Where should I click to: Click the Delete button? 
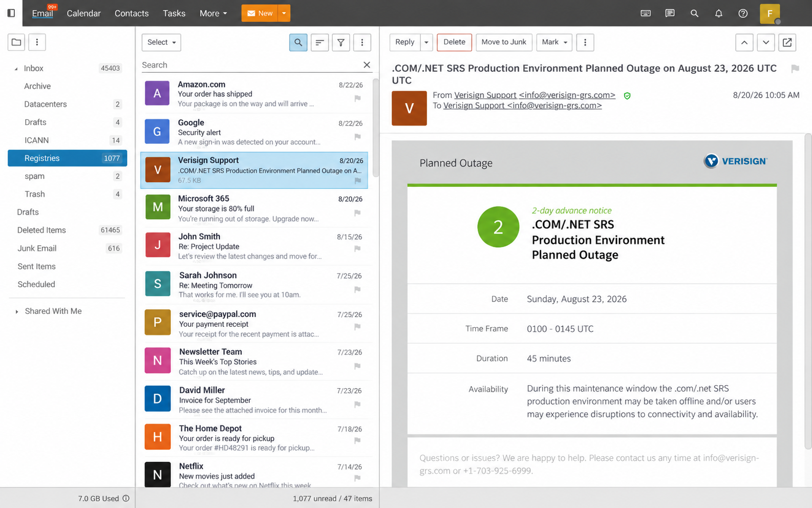click(x=454, y=42)
